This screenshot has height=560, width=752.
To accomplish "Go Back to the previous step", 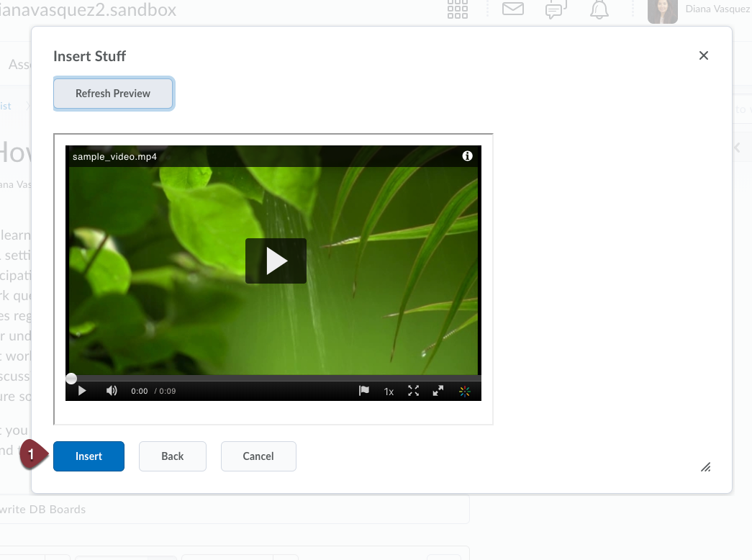I will [172, 456].
